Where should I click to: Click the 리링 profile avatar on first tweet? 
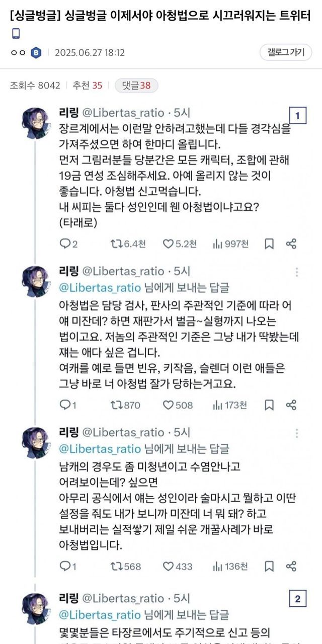tap(35, 121)
